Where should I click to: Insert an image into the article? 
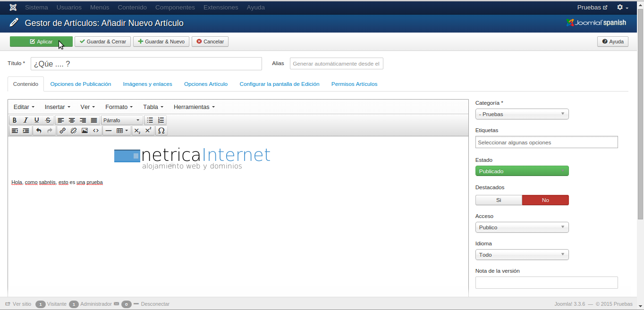85,131
